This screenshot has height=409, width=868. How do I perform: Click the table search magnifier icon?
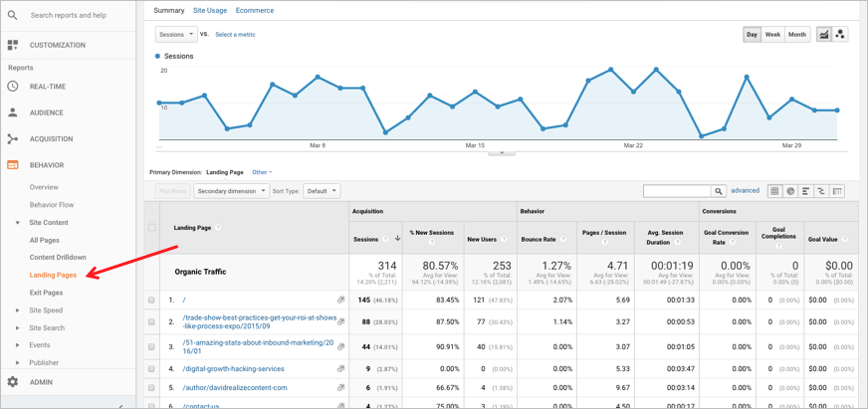tap(718, 191)
